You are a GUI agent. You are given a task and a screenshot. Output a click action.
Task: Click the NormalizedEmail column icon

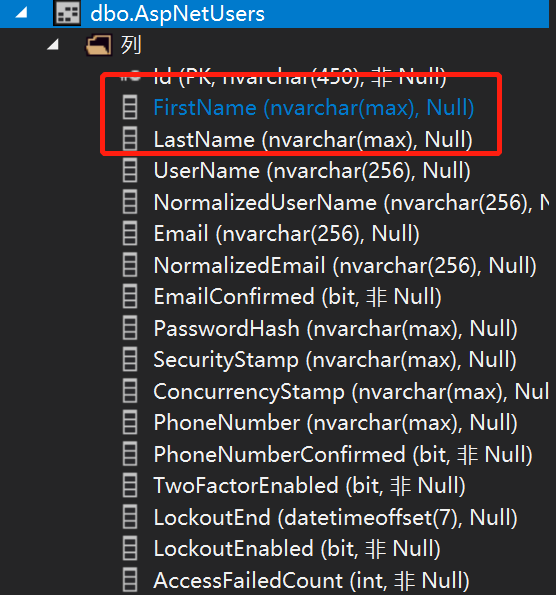click(x=130, y=265)
